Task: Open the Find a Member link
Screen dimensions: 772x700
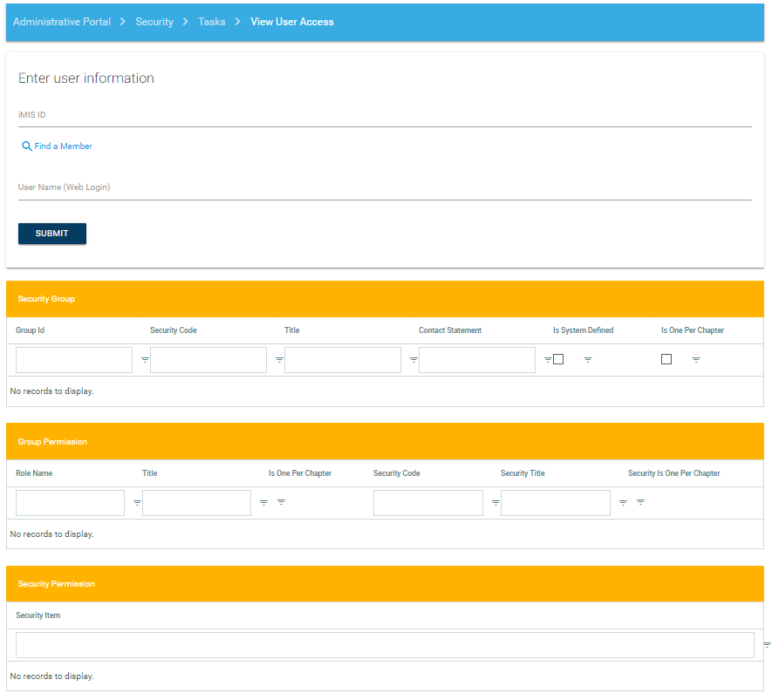Action: click(63, 146)
